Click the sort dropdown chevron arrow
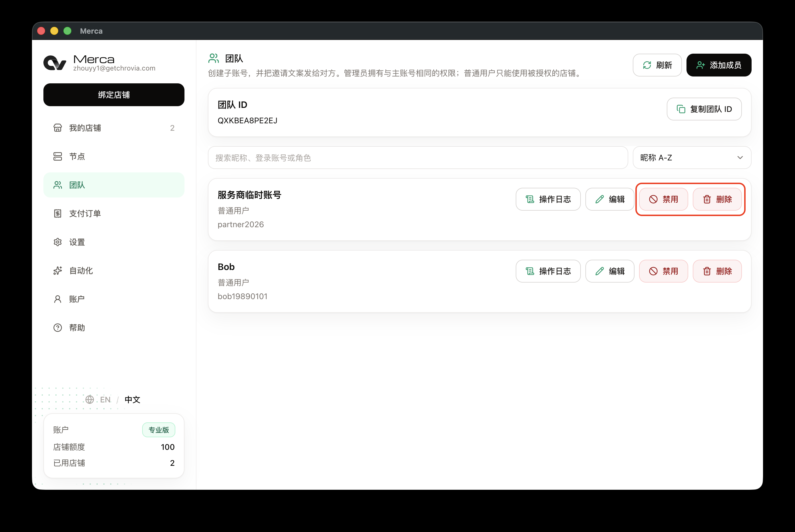Screen dimensions: 795x532 click(x=740, y=158)
